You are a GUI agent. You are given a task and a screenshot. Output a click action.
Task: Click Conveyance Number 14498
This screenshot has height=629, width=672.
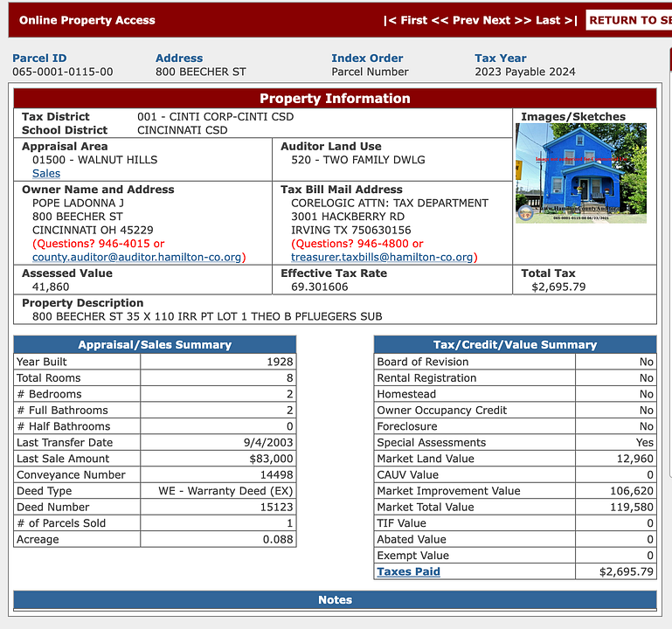[277, 474]
